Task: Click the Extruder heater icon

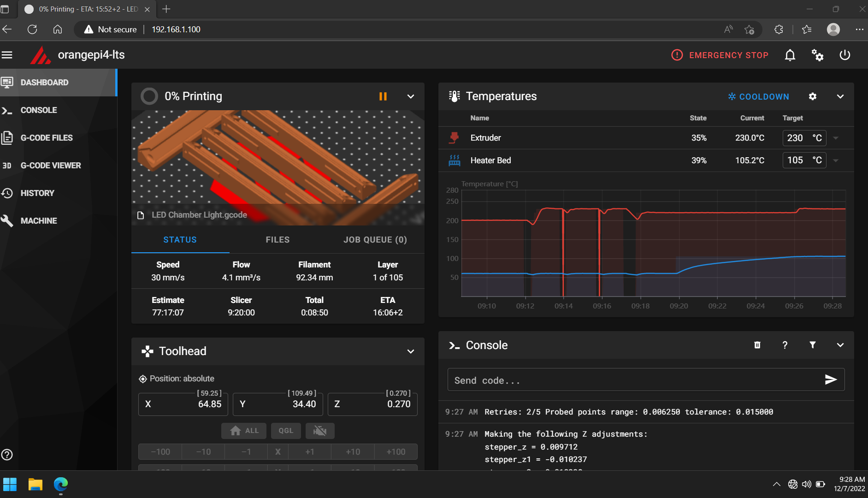Action: 455,138
